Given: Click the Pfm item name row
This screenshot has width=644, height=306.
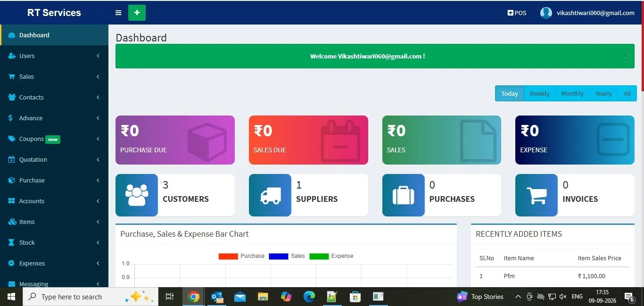Looking at the screenshot, I should (509, 276).
